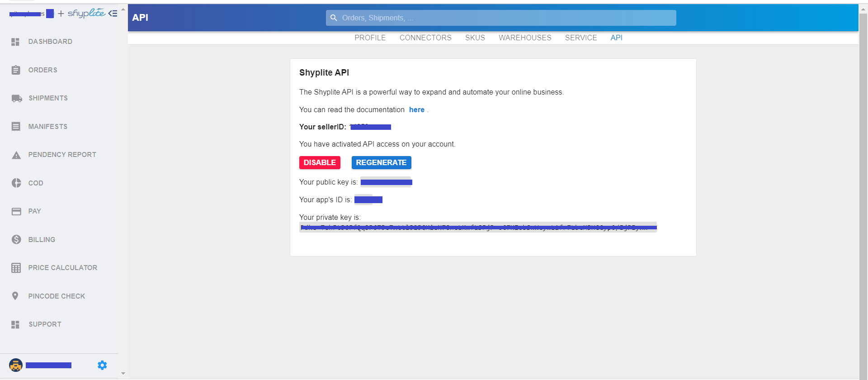The width and height of the screenshot is (868, 380).
Task: Select the API tab
Action: point(617,38)
